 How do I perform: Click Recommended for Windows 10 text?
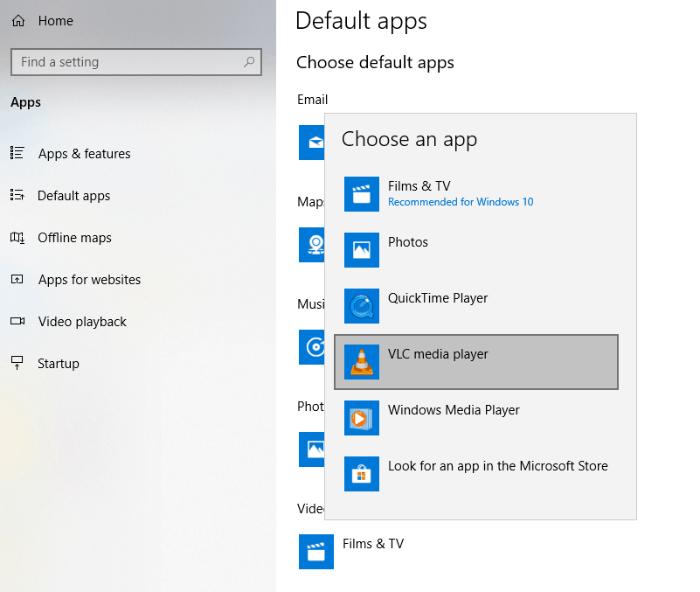461,202
